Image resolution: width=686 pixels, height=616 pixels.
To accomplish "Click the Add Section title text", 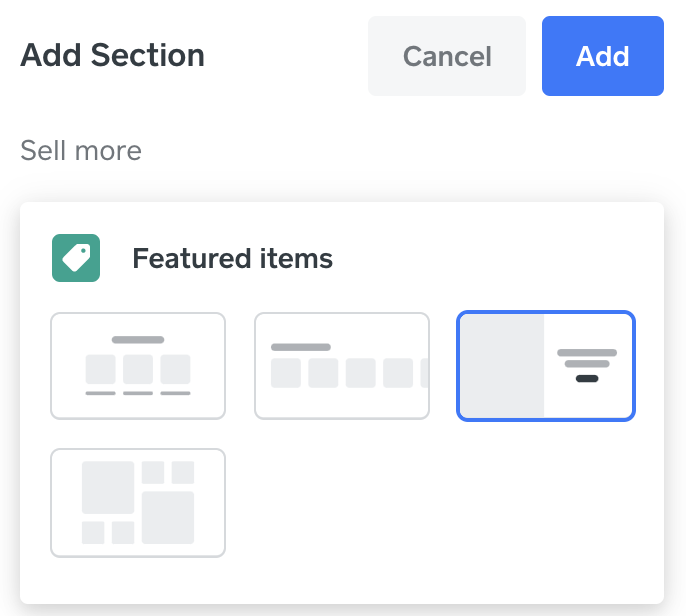I will [x=112, y=55].
